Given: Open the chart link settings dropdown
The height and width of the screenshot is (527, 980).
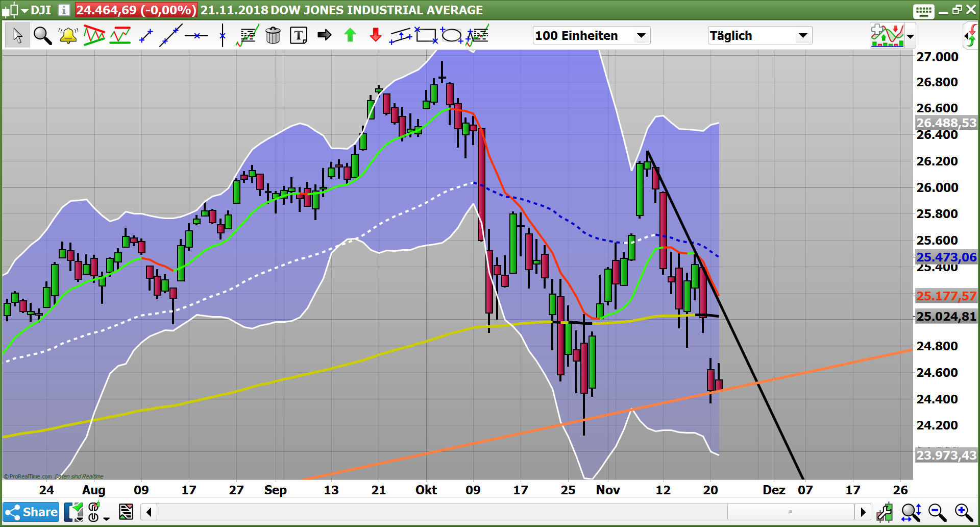Looking at the screenshot, I should coord(99,512).
